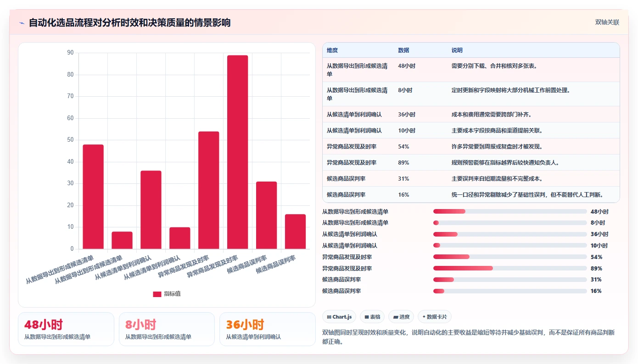The height and width of the screenshot is (364, 638).
Task: Click the chart bar reaching value 16
Action: (x=295, y=232)
